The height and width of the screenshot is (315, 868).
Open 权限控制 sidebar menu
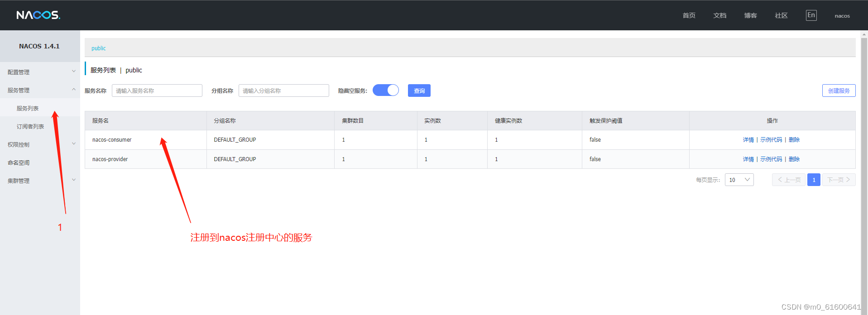click(19, 144)
